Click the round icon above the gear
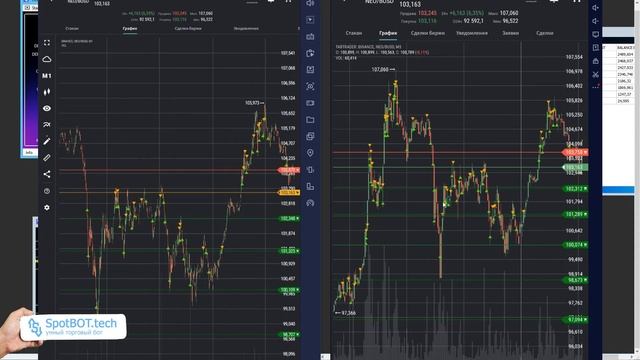This screenshot has height=360, width=640. 47,191
